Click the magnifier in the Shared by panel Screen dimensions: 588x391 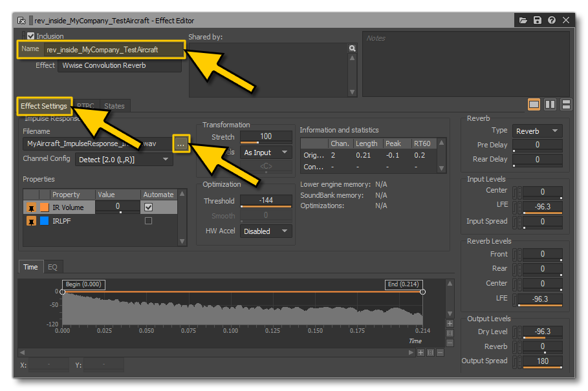click(352, 48)
